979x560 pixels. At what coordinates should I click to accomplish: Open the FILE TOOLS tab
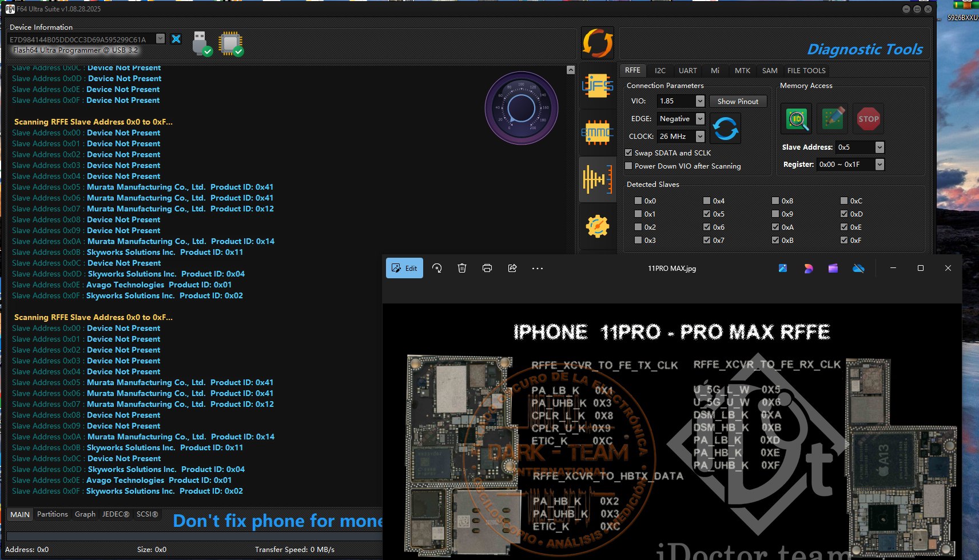pos(806,70)
